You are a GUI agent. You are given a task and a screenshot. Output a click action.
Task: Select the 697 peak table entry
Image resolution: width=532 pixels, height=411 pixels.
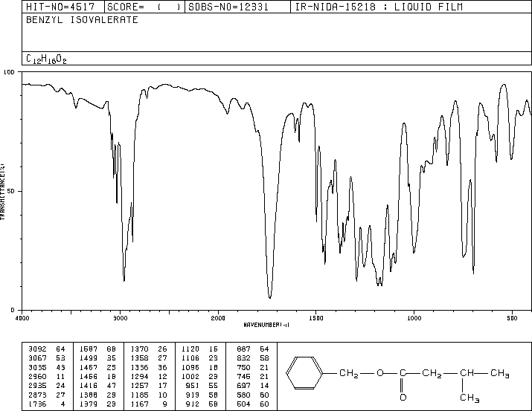click(253, 386)
